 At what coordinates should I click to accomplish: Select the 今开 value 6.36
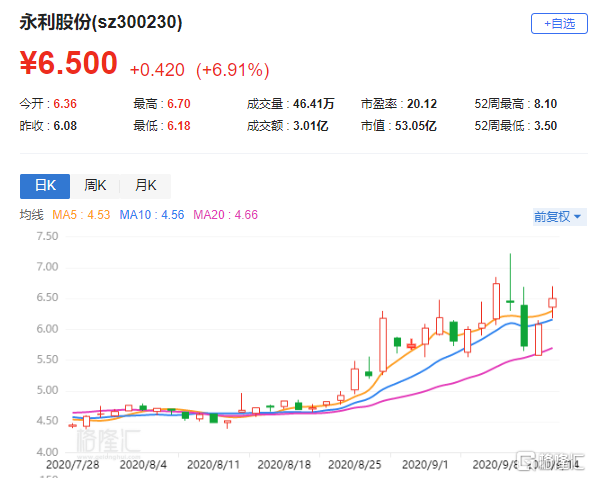[65, 104]
